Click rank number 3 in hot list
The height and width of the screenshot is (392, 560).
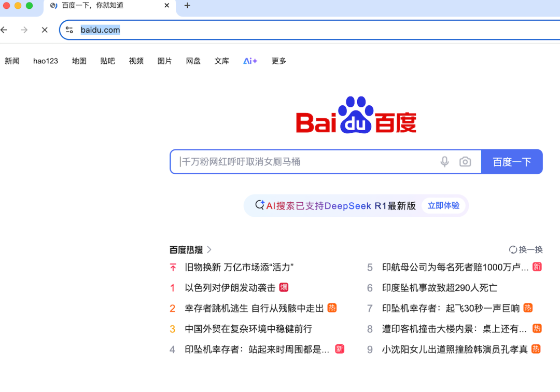tap(173, 329)
